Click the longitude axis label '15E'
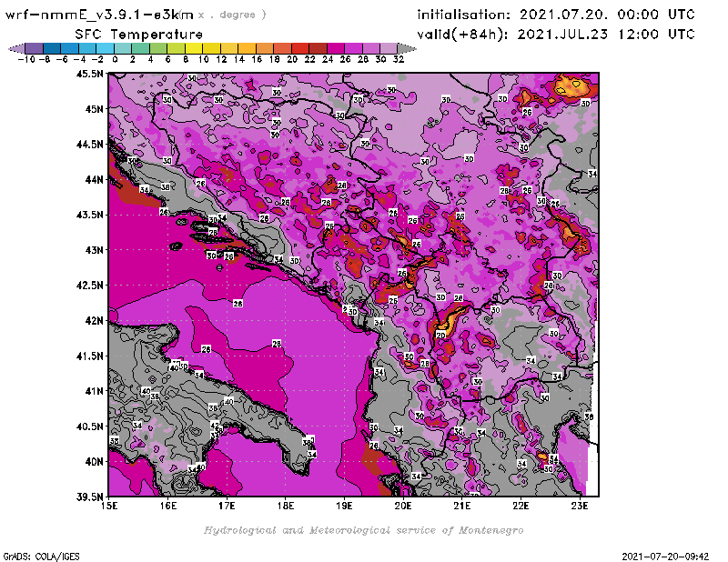The height and width of the screenshot is (562, 728). pyautogui.click(x=109, y=506)
